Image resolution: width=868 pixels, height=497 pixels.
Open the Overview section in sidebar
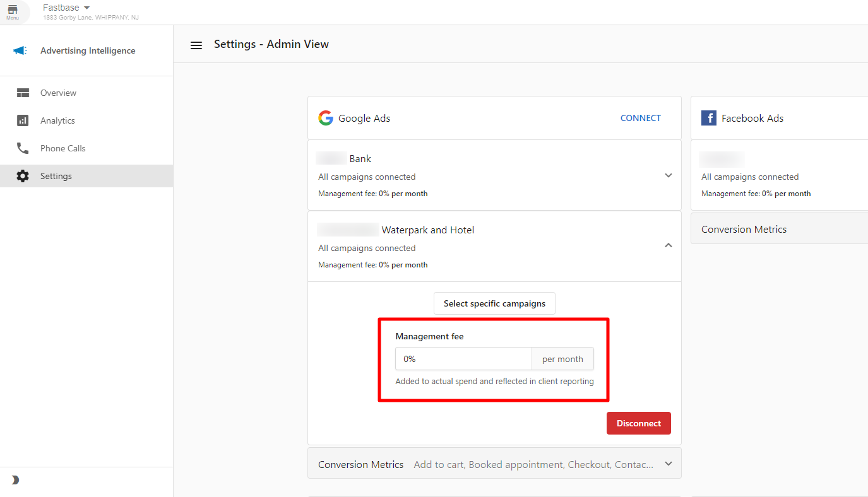tap(57, 93)
